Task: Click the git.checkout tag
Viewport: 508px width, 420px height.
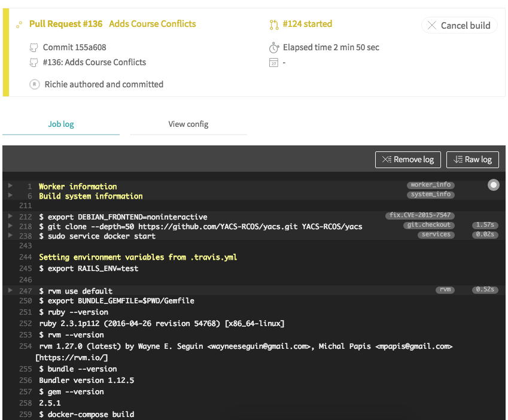Action: 428,225
